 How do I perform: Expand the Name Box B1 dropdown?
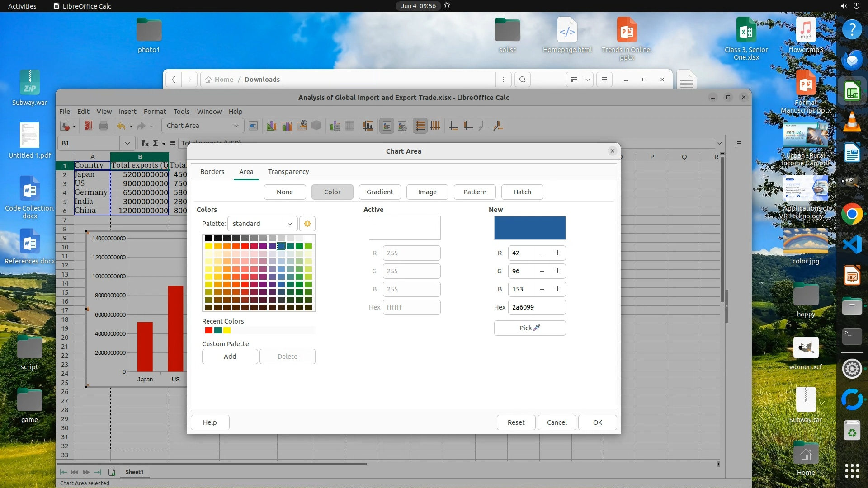(x=127, y=143)
